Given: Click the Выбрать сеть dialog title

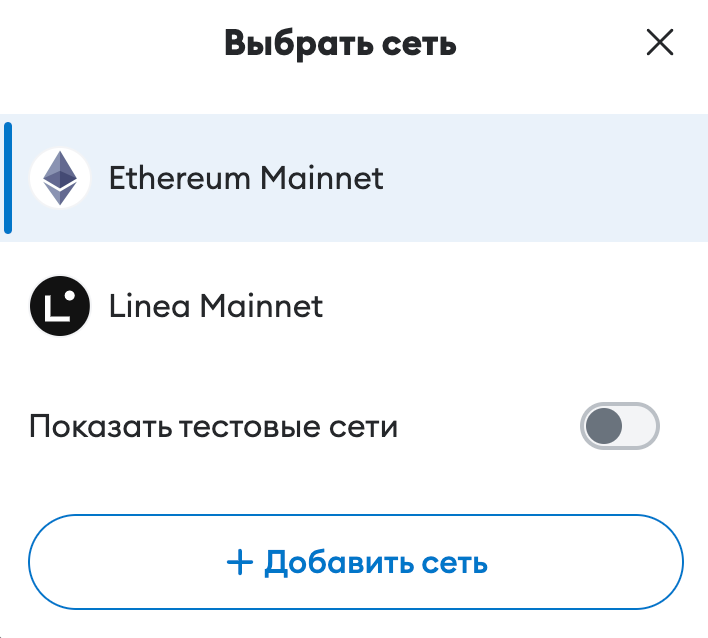Looking at the screenshot, I should point(340,43).
